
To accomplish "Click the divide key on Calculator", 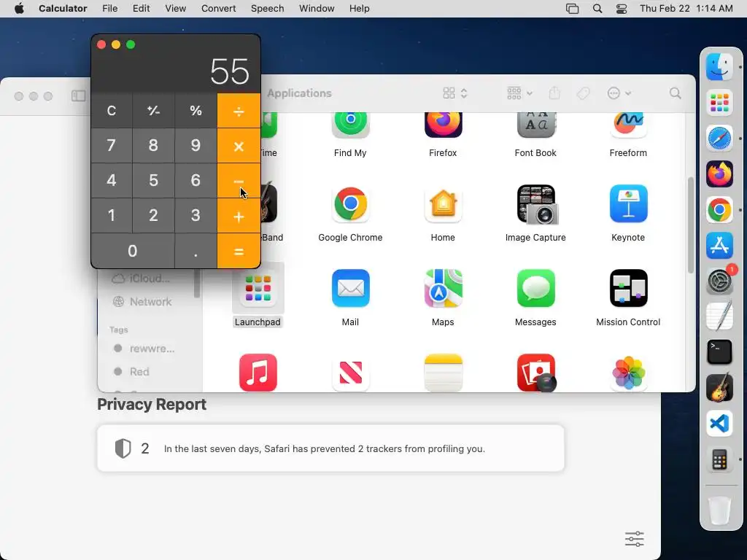I will 239,111.
